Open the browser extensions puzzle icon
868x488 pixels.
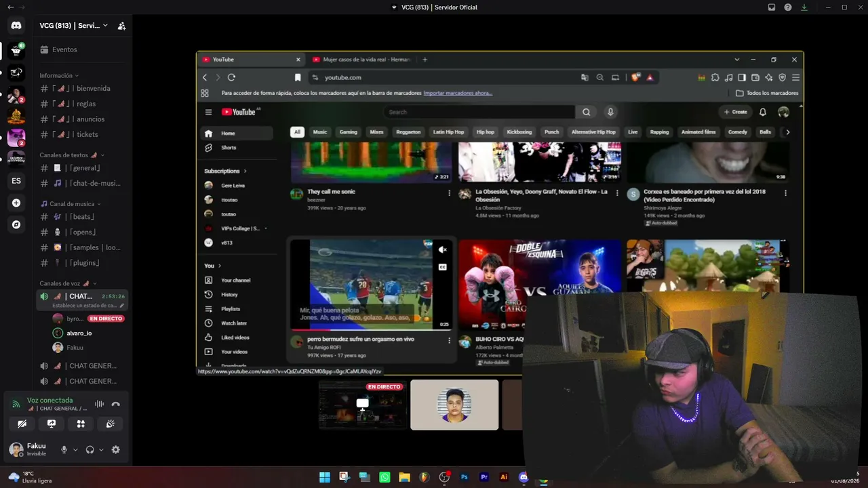(x=715, y=77)
